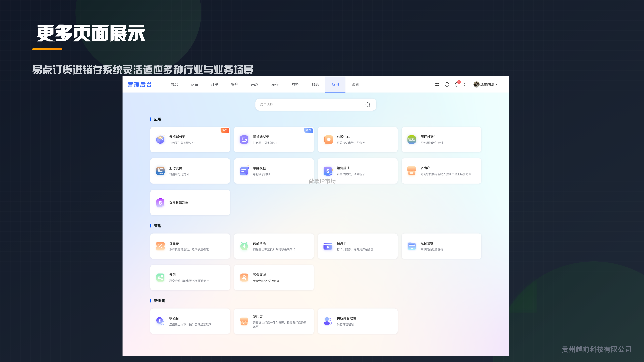
Task: Click the 管理后台 logo link
Action: point(140,84)
